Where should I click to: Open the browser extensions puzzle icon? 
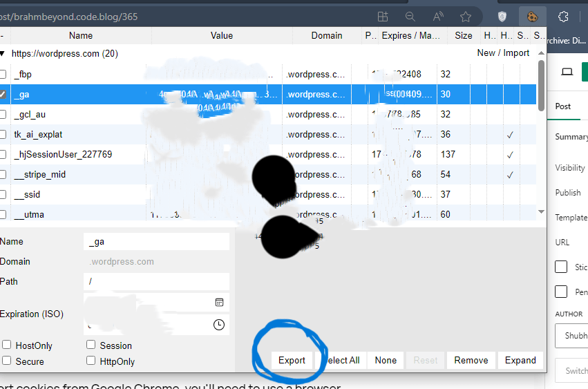pyautogui.click(x=563, y=17)
